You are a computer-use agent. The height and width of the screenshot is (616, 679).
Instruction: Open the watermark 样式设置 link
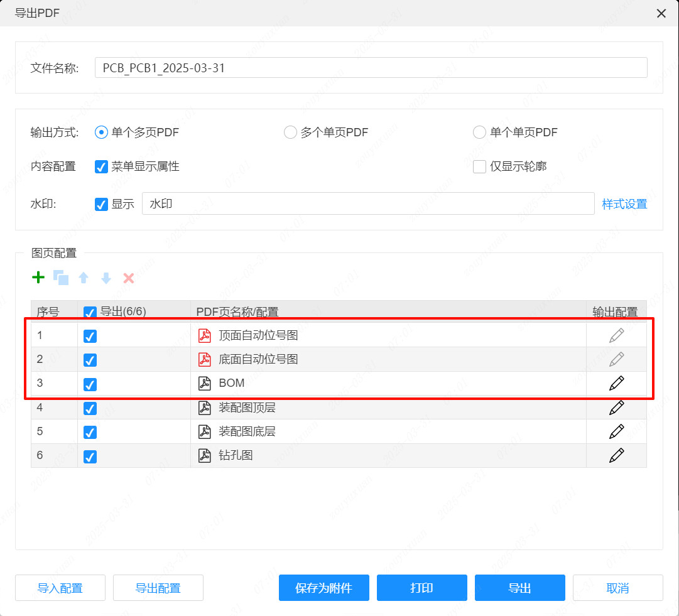click(624, 203)
